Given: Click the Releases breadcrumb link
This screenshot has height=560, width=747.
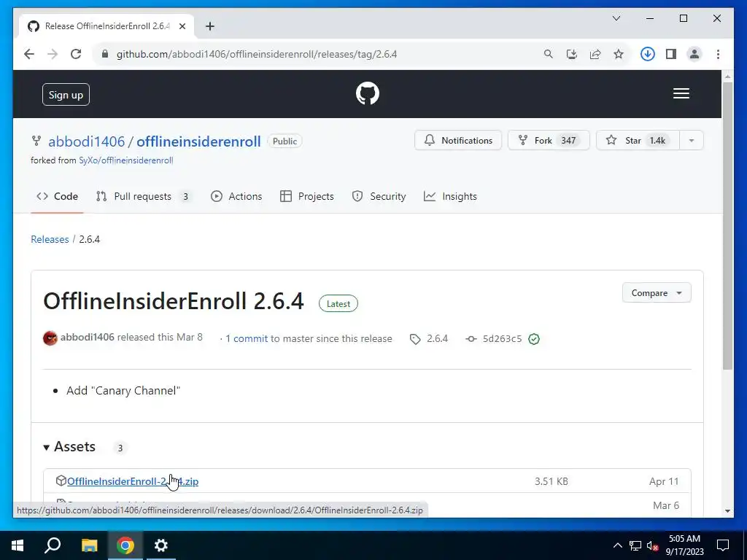Looking at the screenshot, I should point(50,239).
